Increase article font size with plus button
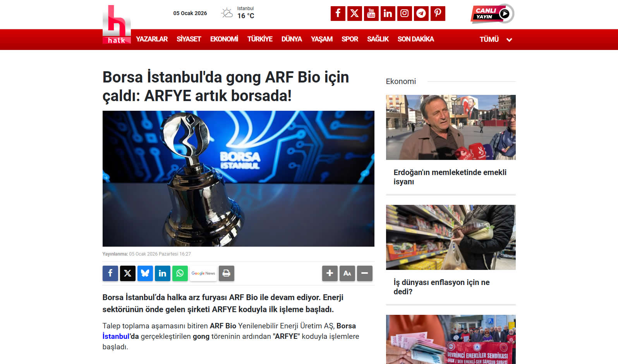 coord(330,273)
